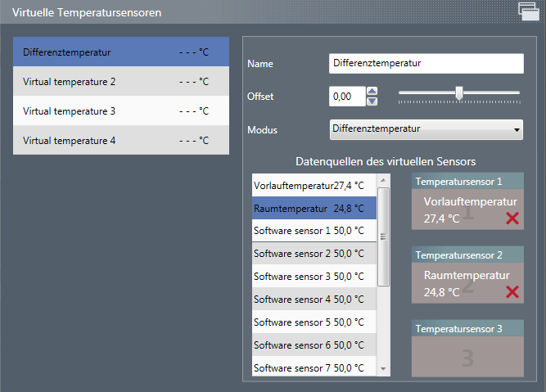Choose Vorlauftemperatur in the data source list
Viewport: 546px width, 392px height.
(x=314, y=185)
